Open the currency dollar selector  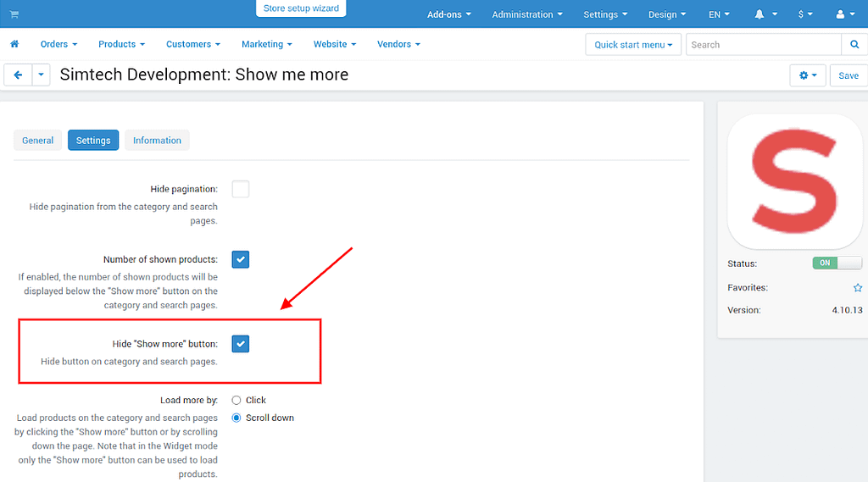805,14
